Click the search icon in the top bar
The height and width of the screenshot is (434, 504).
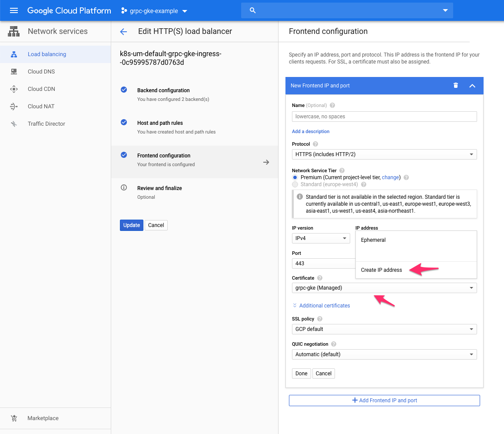252,10
